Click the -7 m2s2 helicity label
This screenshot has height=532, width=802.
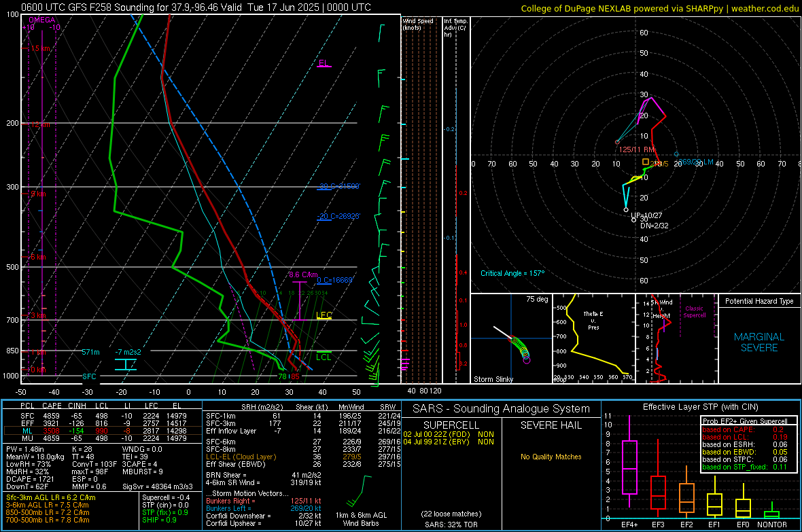[128, 352]
